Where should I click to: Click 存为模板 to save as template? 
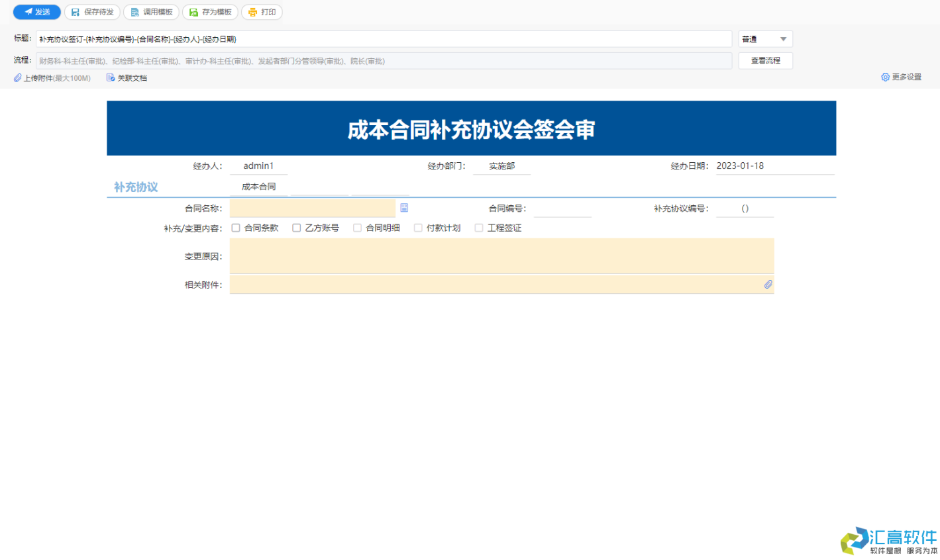[210, 12]
